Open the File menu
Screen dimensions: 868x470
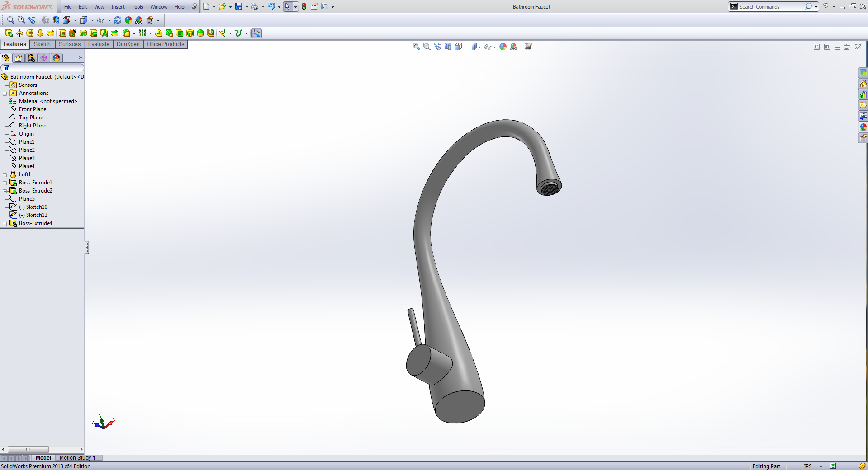point(68,7)
